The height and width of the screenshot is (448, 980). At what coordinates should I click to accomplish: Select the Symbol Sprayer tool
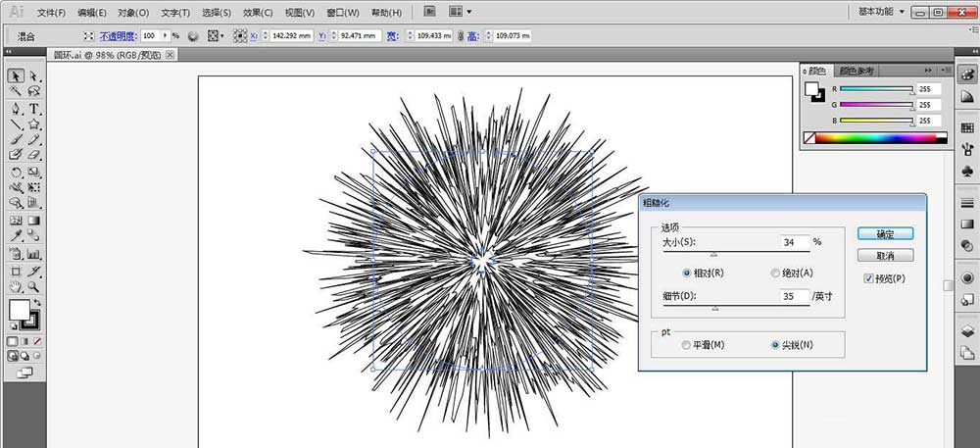(16, 254)
